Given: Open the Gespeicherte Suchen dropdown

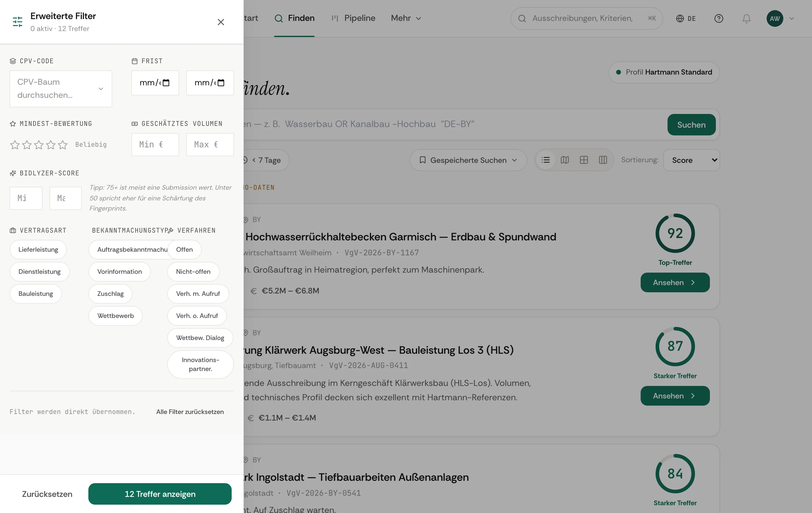Looking at the screenshot, I should coord(468,160).
